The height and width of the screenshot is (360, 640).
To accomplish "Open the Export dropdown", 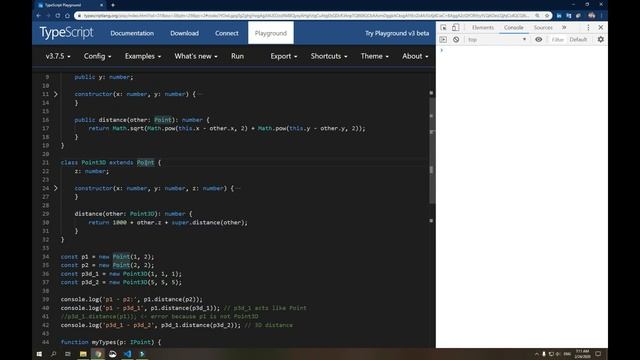I will pyautogui.click(x=284, y=56).
